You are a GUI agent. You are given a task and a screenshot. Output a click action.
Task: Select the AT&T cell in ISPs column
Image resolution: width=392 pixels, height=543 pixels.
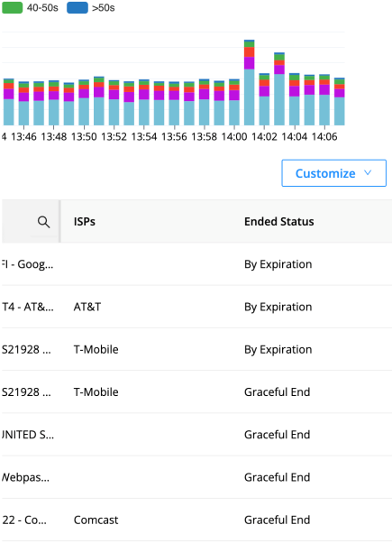coord(87,307)
